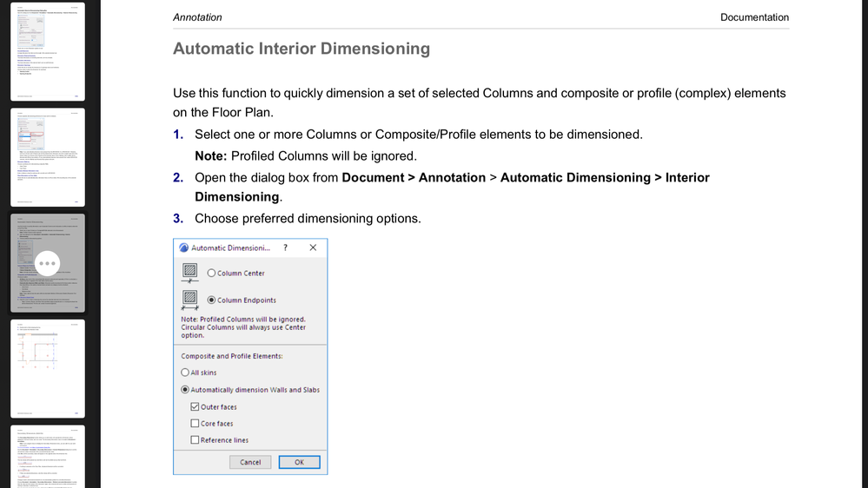Open the thumbnail showing the floor plan diagram
868x488 pixels.
(x=48, y=368)
